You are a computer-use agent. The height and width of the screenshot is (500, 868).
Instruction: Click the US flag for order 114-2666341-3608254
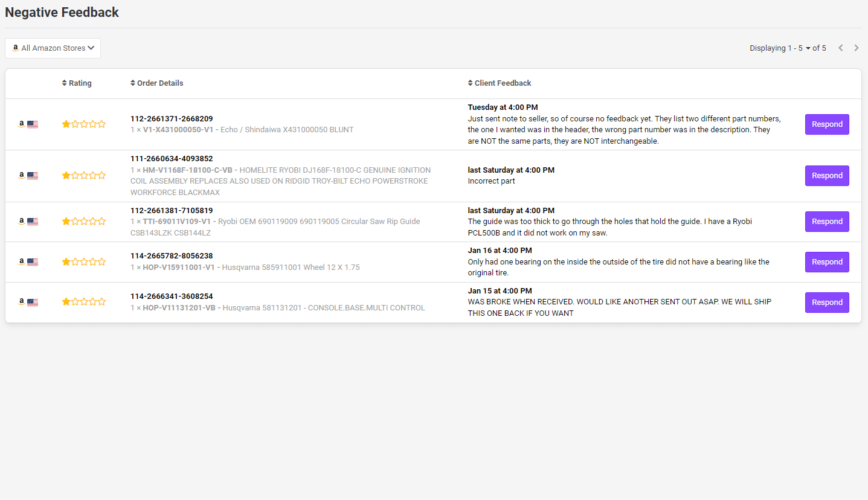33,302
